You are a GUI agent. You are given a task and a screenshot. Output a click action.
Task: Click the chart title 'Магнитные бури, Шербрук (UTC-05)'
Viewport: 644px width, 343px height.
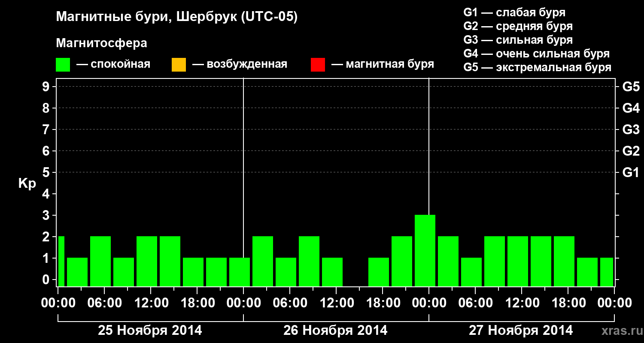[177, 18]
